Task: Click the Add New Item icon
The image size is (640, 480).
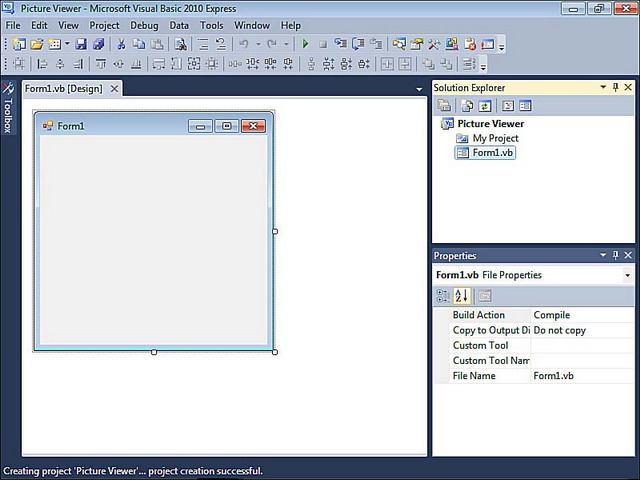Action: point(55,44)
